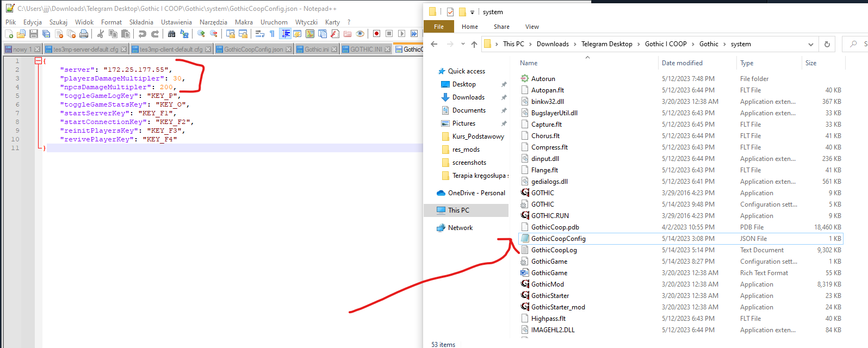Save the current file via toolbar
This screenshot has height=348, width=868.
34,34
